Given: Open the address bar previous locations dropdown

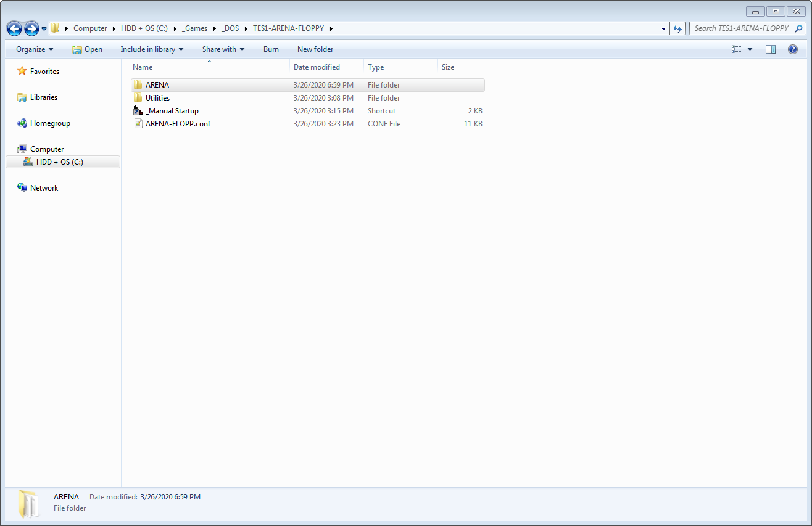Looking at the screenshot, I should (663, 28).
